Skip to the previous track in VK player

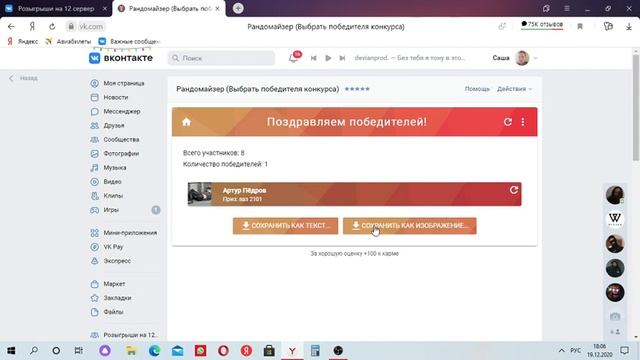[313, 58]
